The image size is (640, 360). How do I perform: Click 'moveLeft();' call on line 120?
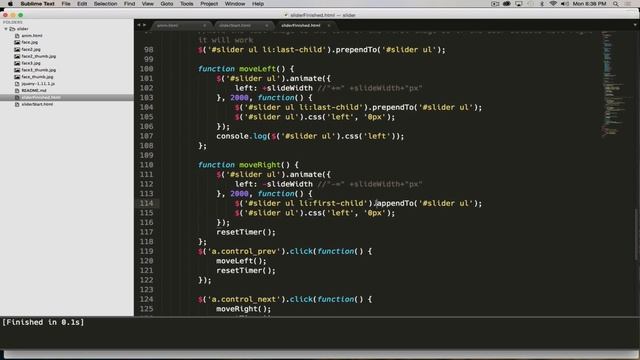click(x=241, y=261)
